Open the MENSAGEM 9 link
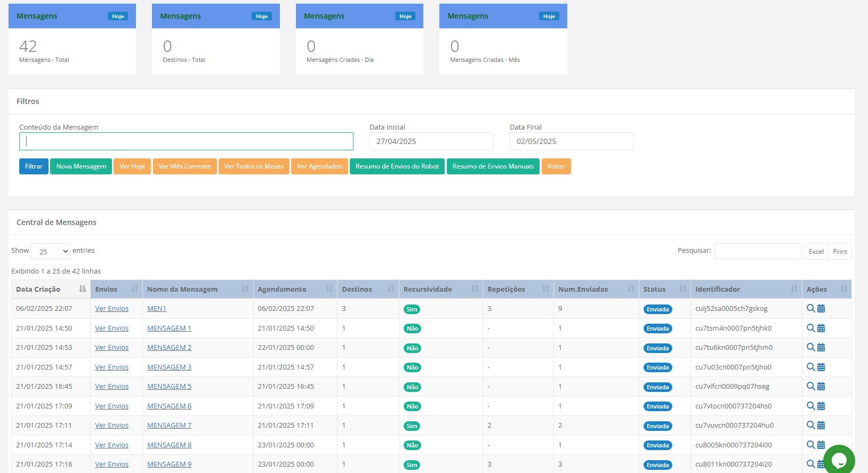Screen dimensions: 868x473 169,464
